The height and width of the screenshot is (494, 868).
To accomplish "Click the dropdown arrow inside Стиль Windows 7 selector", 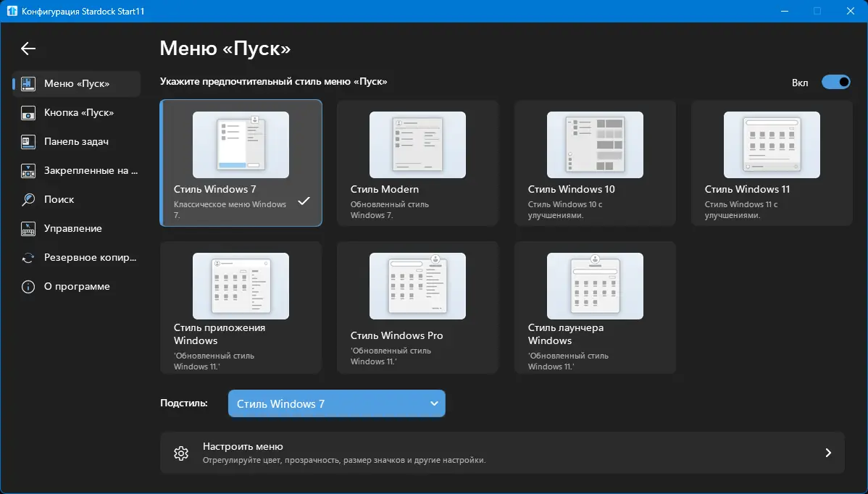I will (x=433, y=403).
